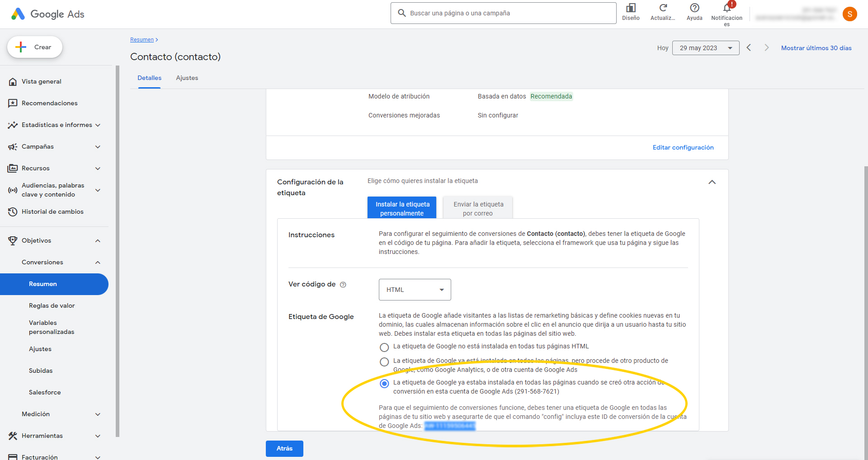868x460 pixels.
Task: Click the Recursos image icon
Action: point(13,169)
